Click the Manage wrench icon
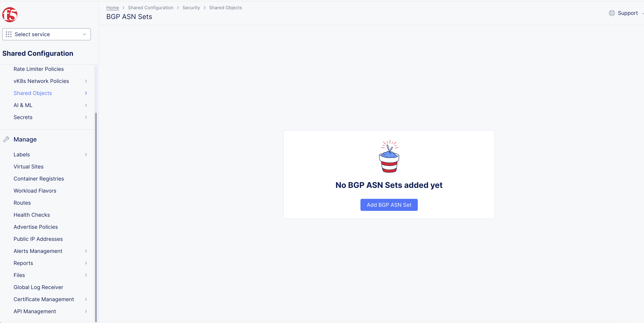The width and height of the screenshot is (644, 323). pyautogui.click(x=6, y=139)
